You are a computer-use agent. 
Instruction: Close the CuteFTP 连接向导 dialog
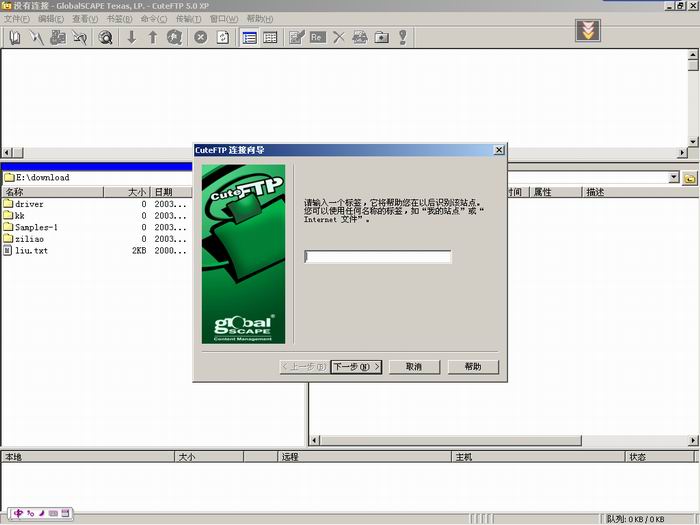[x=499, y=150]
